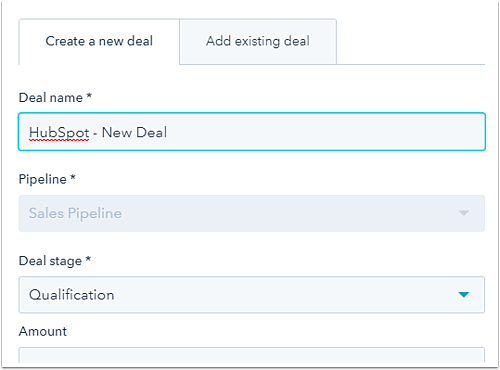Place cursor after 'New Deal' text

pos(168,132)
